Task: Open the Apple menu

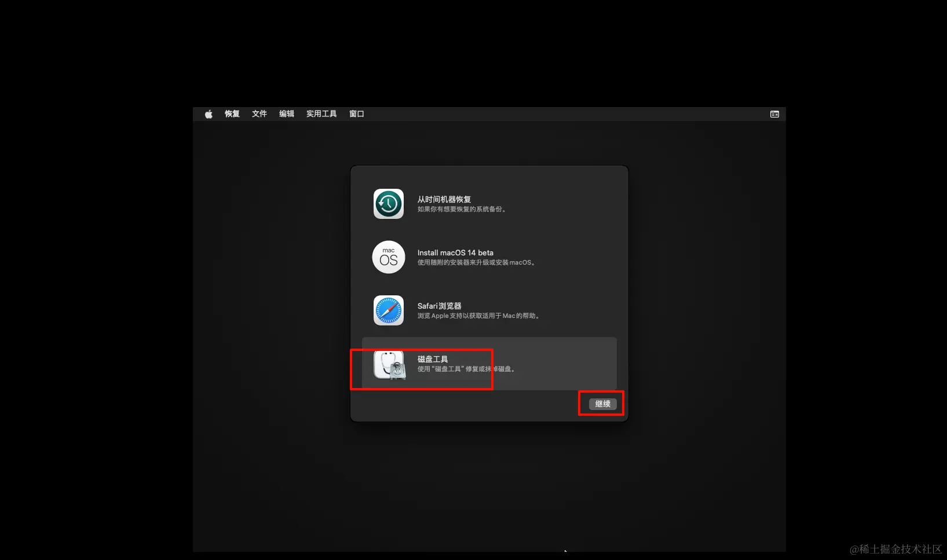Action: pyautogui.click(x=209, y=114)
